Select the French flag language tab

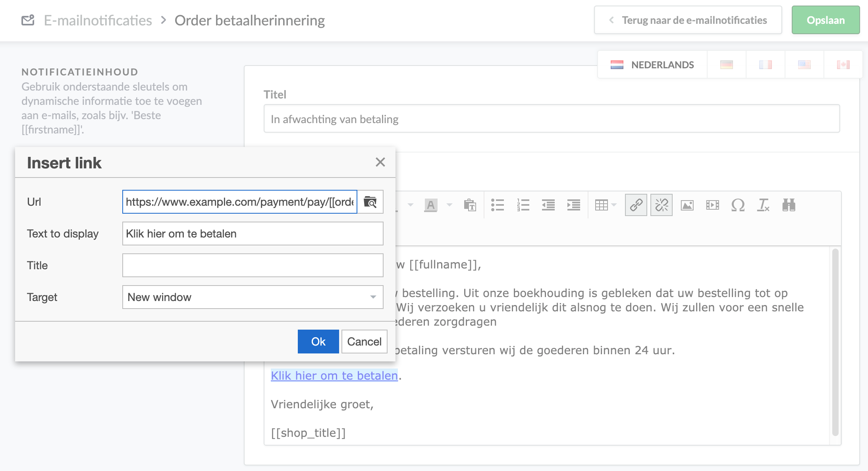766,65
